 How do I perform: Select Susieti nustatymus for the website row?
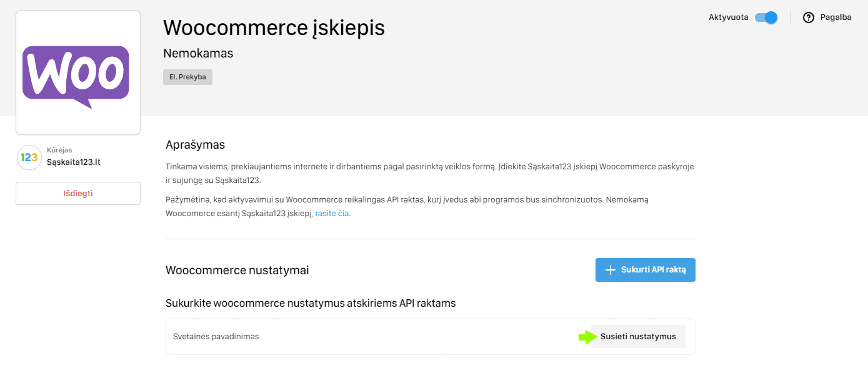tap(638, 336)
